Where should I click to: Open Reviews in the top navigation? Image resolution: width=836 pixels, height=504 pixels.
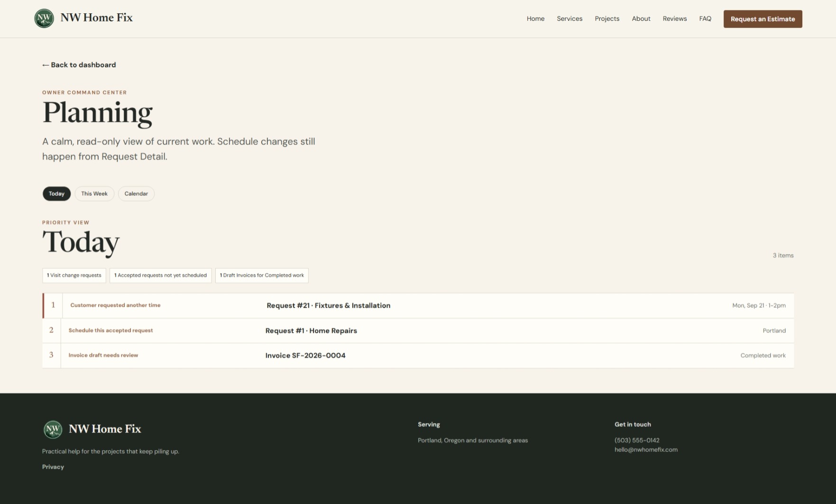[675, 18]
